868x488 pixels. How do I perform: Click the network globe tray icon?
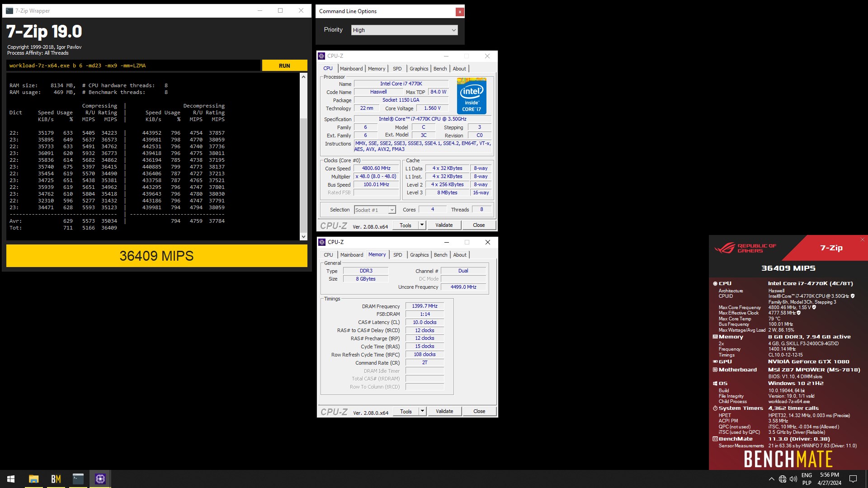click(783, 479)
